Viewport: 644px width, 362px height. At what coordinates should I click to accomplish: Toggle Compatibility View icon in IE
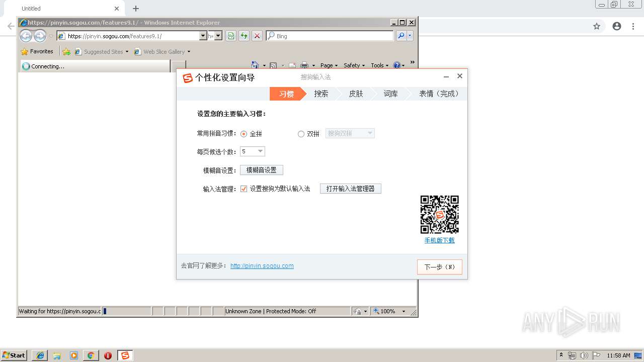tap(231, 36)
